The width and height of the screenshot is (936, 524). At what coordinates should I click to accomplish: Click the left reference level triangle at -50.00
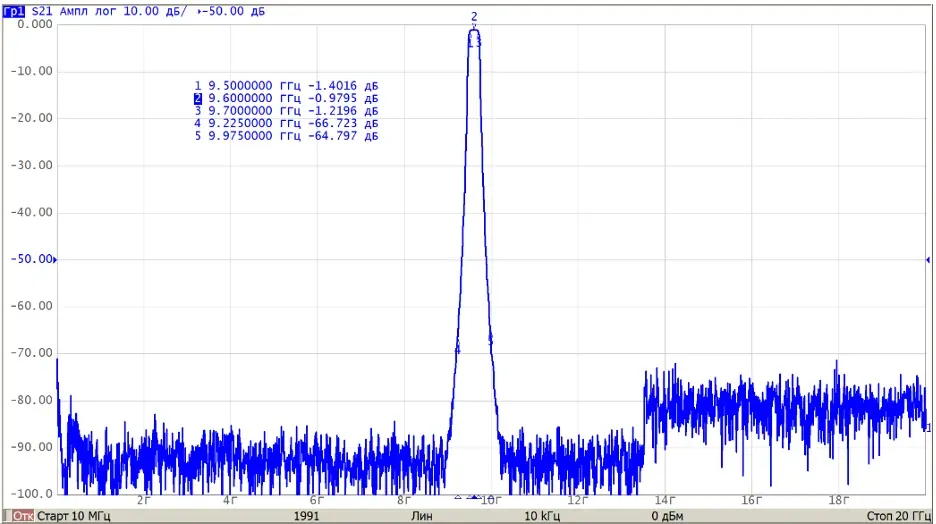click(x=56, y=260)
